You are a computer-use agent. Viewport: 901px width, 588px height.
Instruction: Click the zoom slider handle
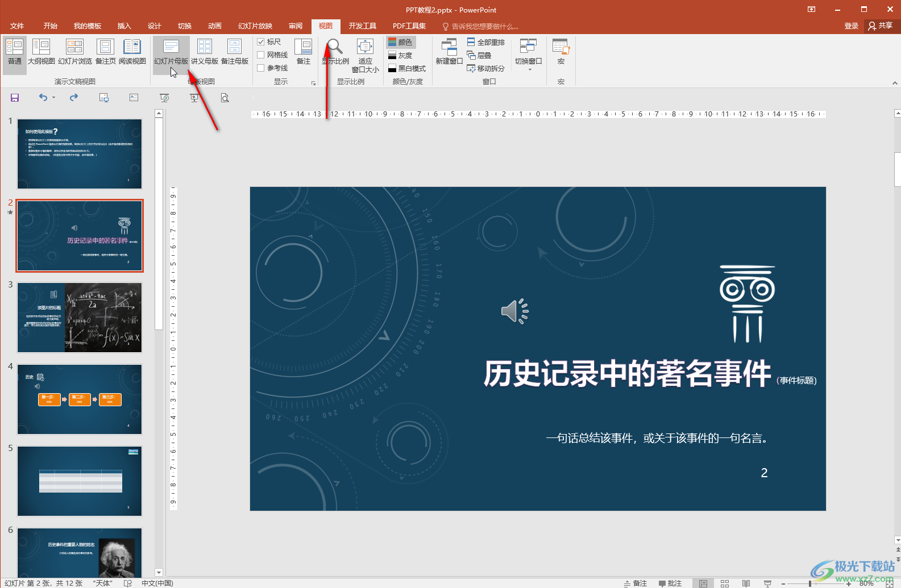(x=810, y=583)
